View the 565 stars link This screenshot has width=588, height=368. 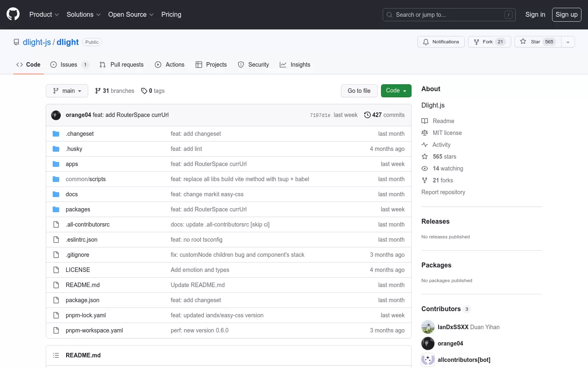439,157
